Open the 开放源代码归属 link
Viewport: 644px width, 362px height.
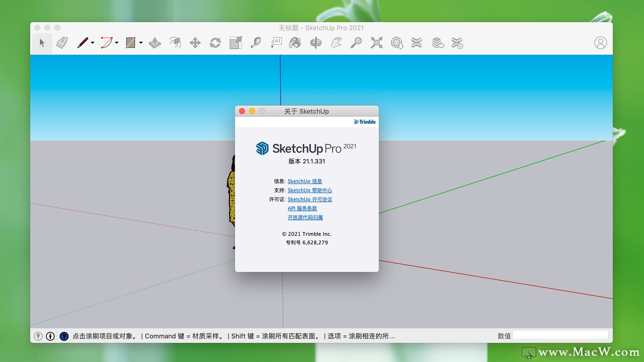pyautogui.click(x=305, y=218)
